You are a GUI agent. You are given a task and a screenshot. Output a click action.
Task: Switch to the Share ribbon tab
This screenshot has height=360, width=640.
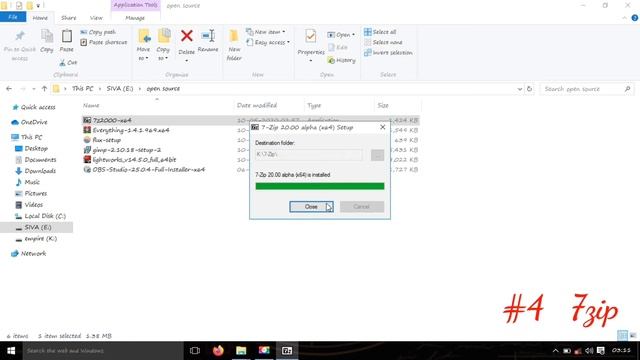click(x=69, y=18)
